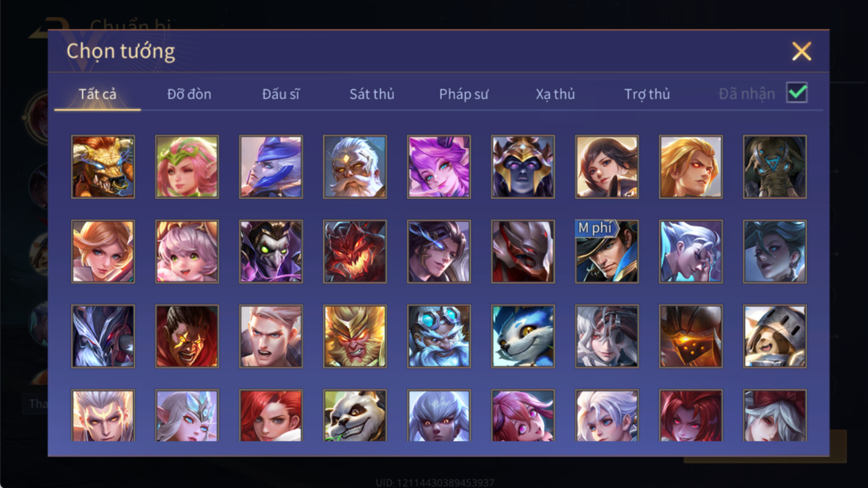Filter by Trợ thủ tab
This screenshot has height=488, width=868.
(647, 94)
